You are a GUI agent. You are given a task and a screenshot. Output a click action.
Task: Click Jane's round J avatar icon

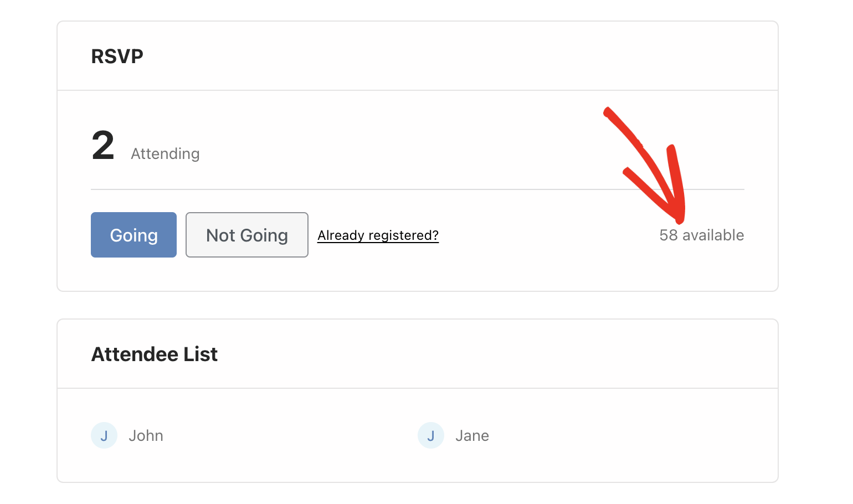tap(431, 435)
